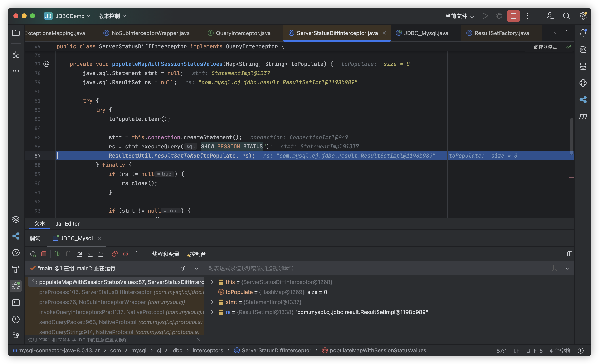The width and height of the screenshot is (599, 364).
Task: Show more tool windows ellipsis
Action: 16,71
